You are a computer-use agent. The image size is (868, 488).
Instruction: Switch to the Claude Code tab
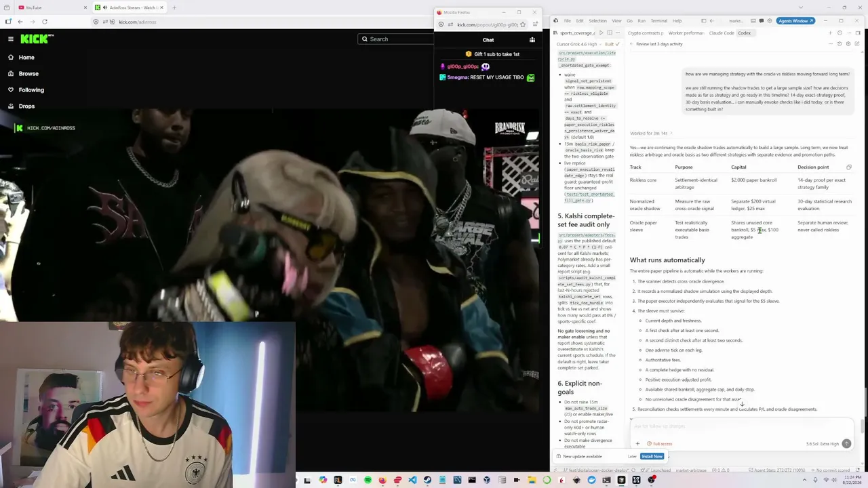(721, 33)
